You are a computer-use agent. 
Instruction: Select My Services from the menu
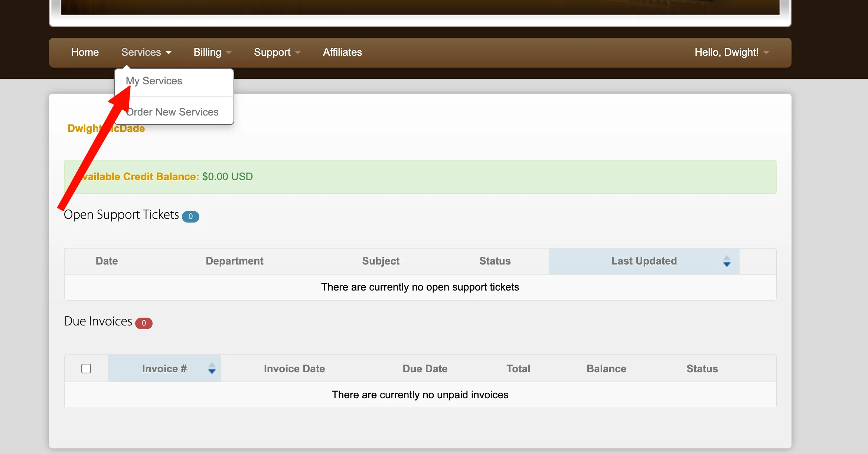pos(154,81)
